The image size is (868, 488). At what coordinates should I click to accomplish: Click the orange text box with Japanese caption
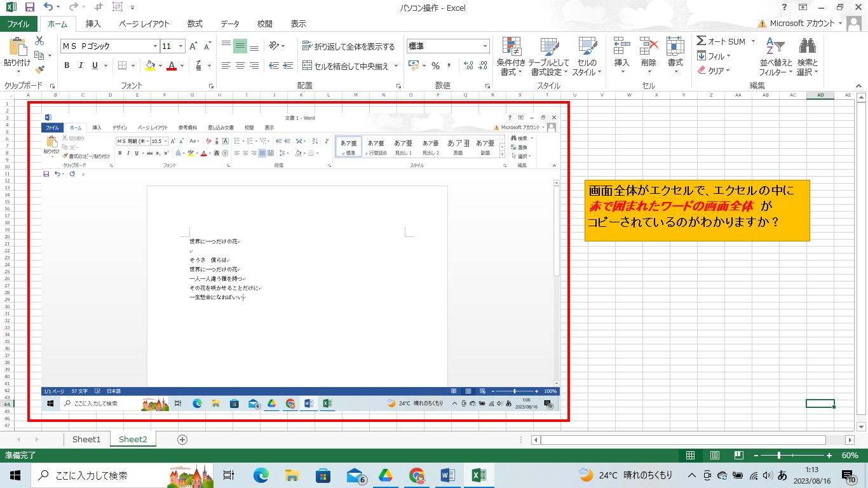697,210
